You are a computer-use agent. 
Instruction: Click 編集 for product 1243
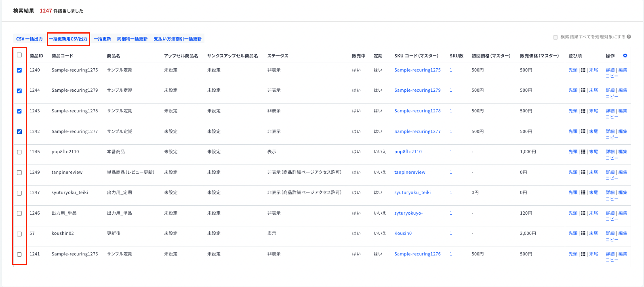point(623,111)
